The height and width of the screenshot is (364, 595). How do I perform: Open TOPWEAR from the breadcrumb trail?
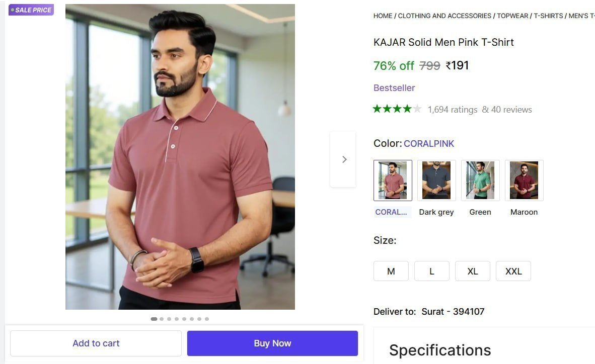[512, 16]
